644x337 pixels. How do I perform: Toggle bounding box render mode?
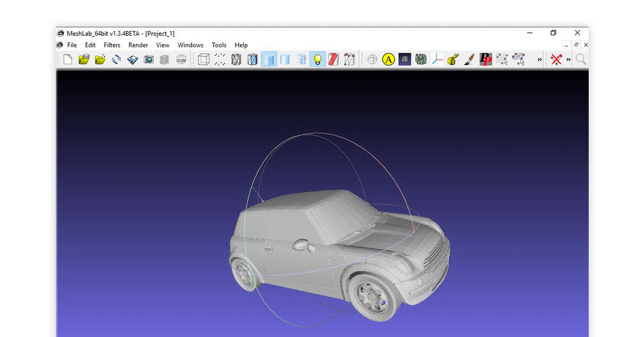203,60
